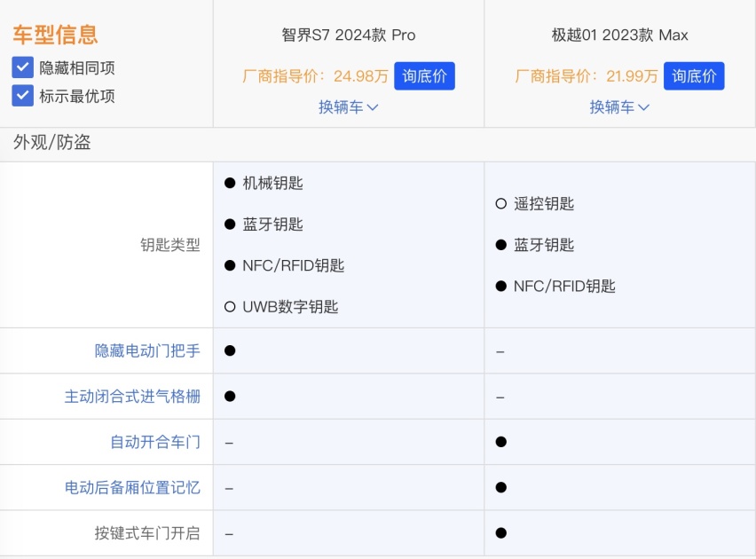Viewport: 756px width, 559px height.
Task: Click 询底价 for 智界S7 2024款 Pro
Action: [x=424, y=75]
